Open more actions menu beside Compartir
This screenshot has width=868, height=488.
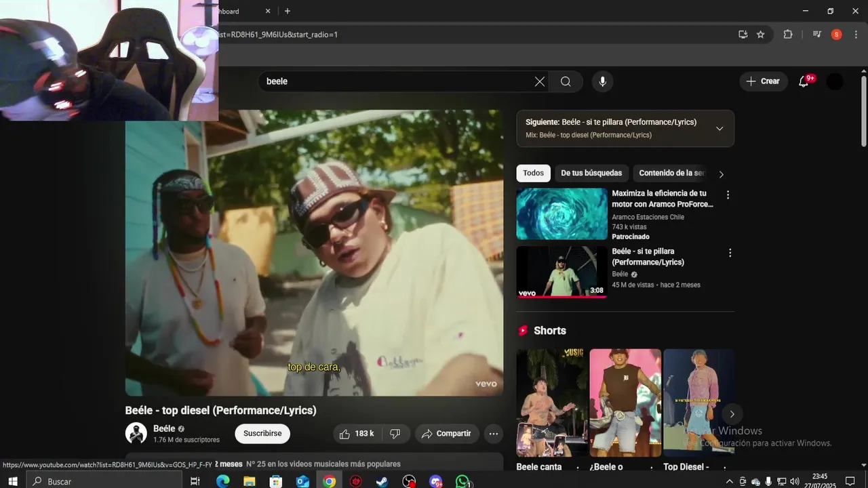pyautogui.click(x=494, y=434)
